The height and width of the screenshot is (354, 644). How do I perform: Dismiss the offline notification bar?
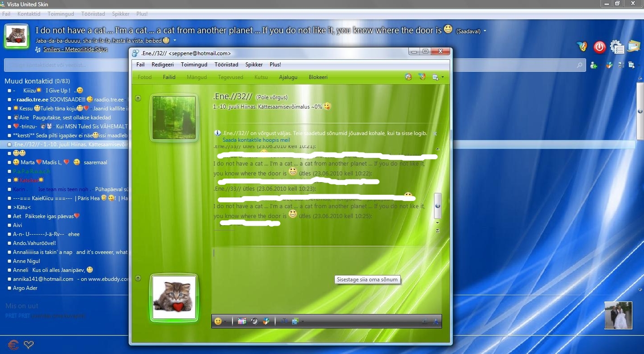(x=435, y=134)
